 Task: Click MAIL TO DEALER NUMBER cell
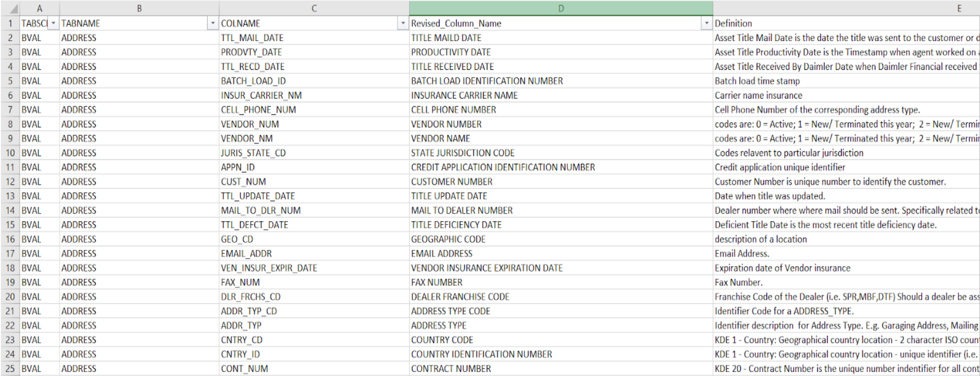click(x=561, y=210)
